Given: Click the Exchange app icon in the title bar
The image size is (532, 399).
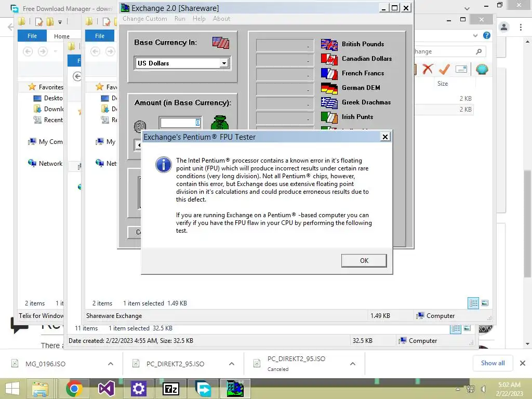Looking at the screenshot, I should [x=125, y=8].
